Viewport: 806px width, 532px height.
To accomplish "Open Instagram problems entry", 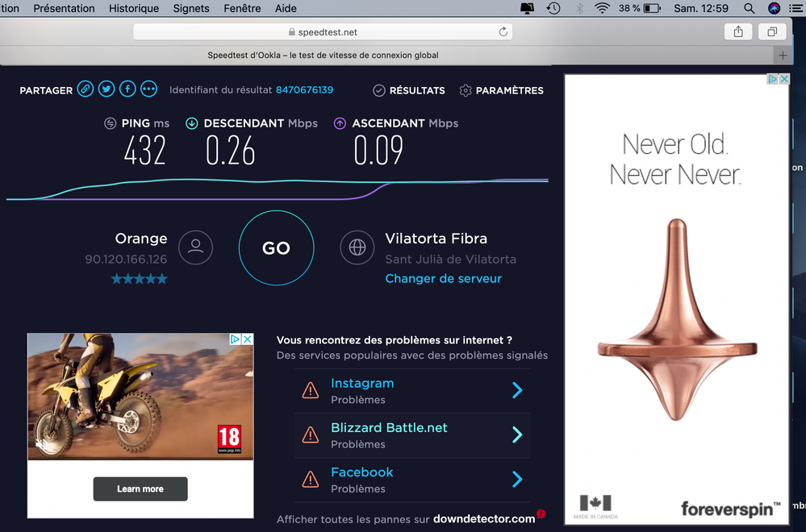I will [x=411, y=391].
